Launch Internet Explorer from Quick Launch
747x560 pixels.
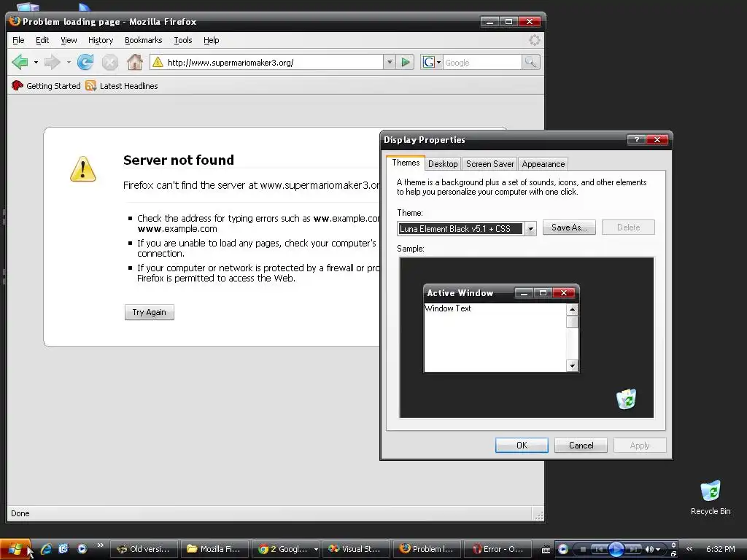pyautogui.click(x=46, y=548)
